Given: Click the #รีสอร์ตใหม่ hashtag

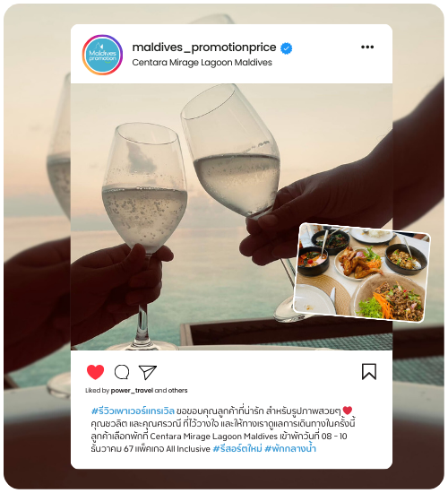Looking at the screenshot, I should [237, 449].
